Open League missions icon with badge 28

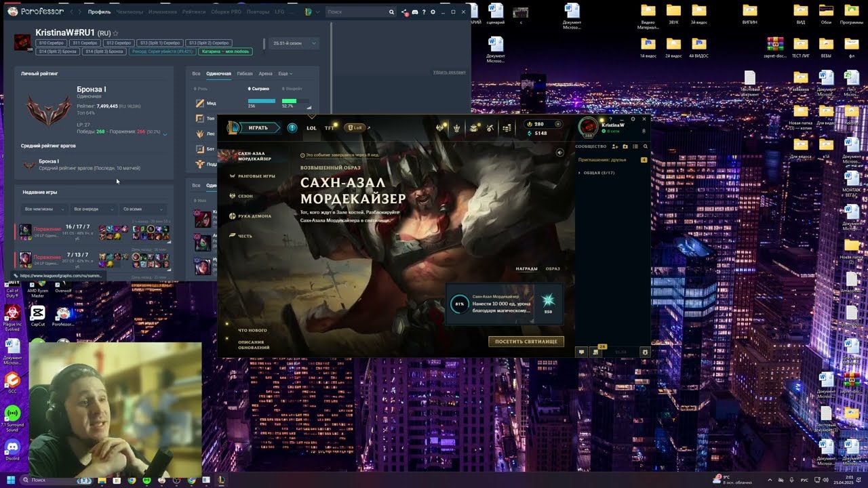click(597, 351)
